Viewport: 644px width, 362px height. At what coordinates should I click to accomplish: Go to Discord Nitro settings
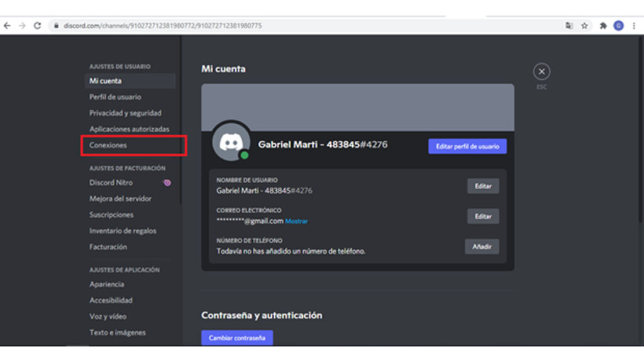(x=111, y=182)
